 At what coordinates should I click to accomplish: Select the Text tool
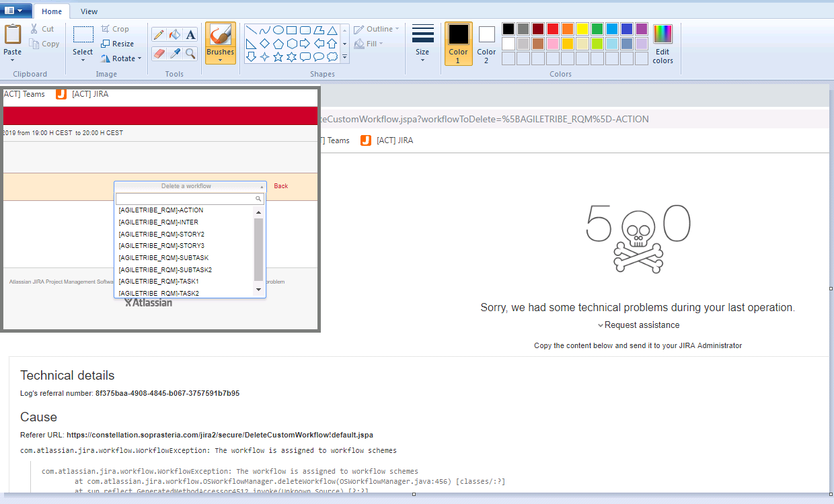point(190,34)
